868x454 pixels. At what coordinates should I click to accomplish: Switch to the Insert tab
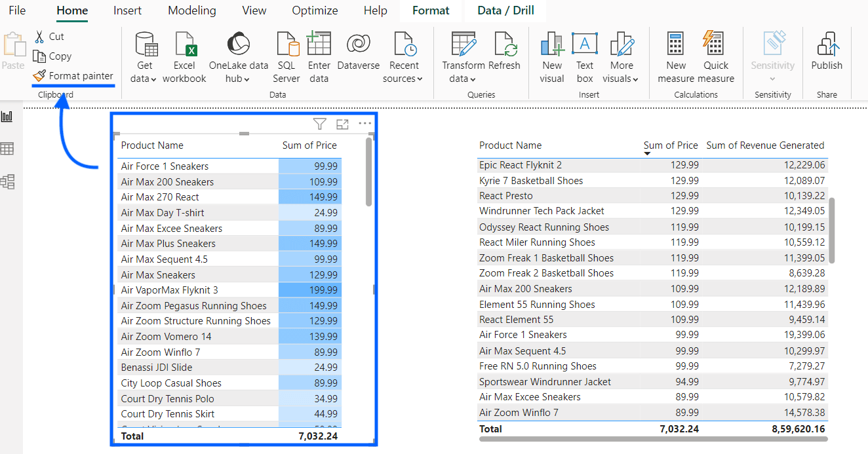click(x=128, y=10)
